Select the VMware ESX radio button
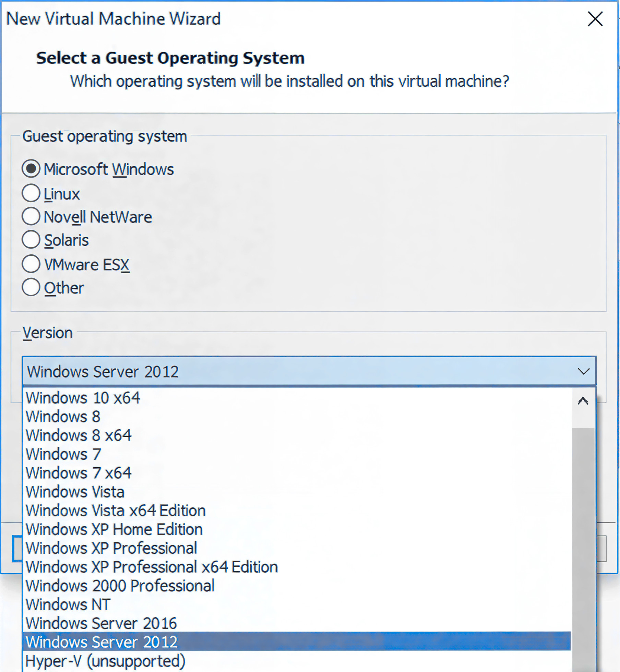This screenshot has height=672, width=620. 31,264
